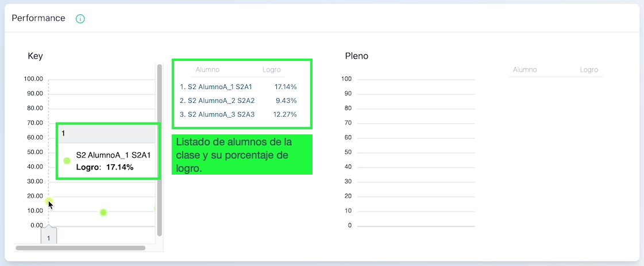The image size is (644, 266).
Task: Select the Key chart data point near 10.00
Action: click(x=103, y=213)
